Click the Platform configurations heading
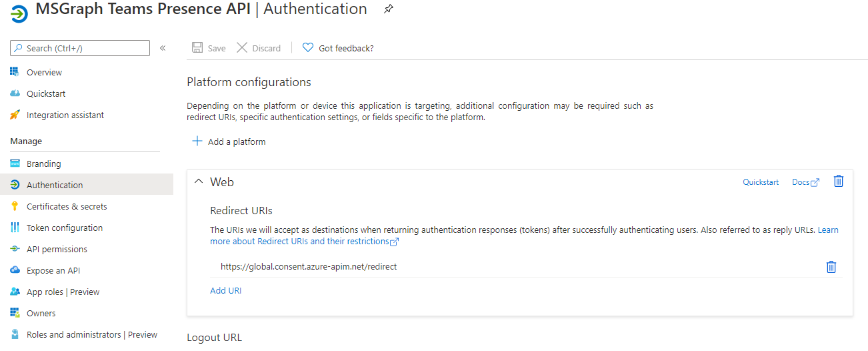Screen dimensions: 868x351 249,82
